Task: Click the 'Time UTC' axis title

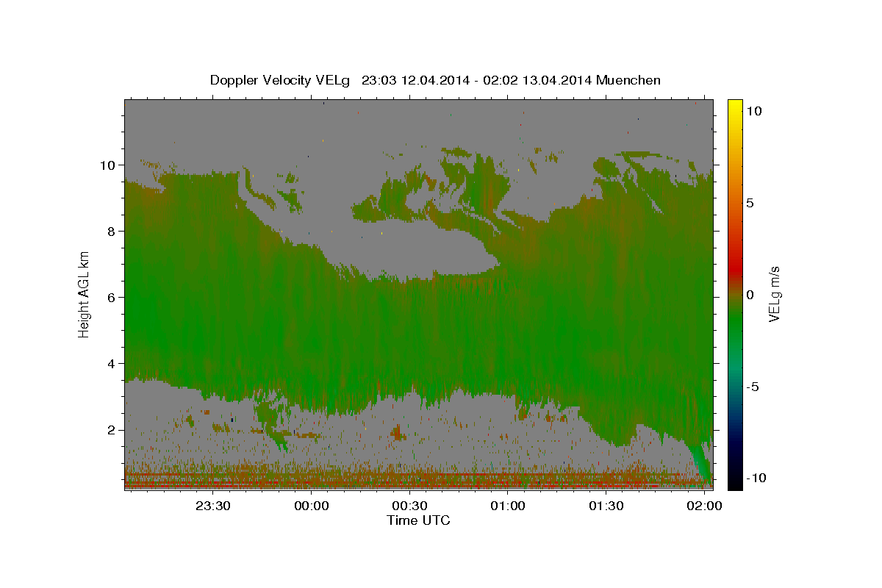Action: pyautogui.click(x=418, y=520)
